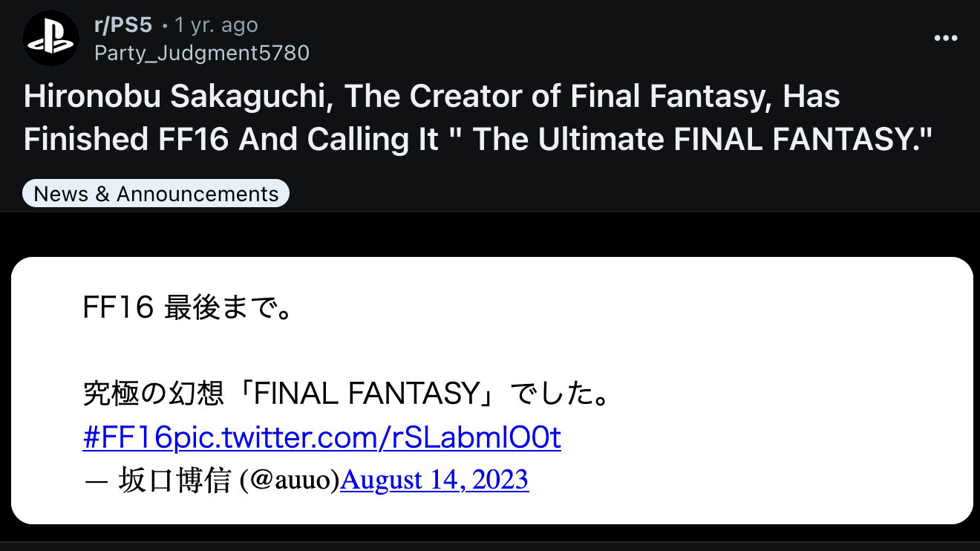The image size is (980, 551).
Task: View Party_Judgment5780's user profile
Action: click(202, 53)
